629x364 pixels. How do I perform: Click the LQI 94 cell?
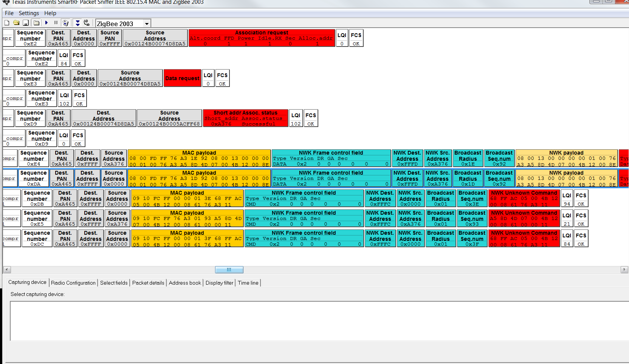[x=567, y=198]
